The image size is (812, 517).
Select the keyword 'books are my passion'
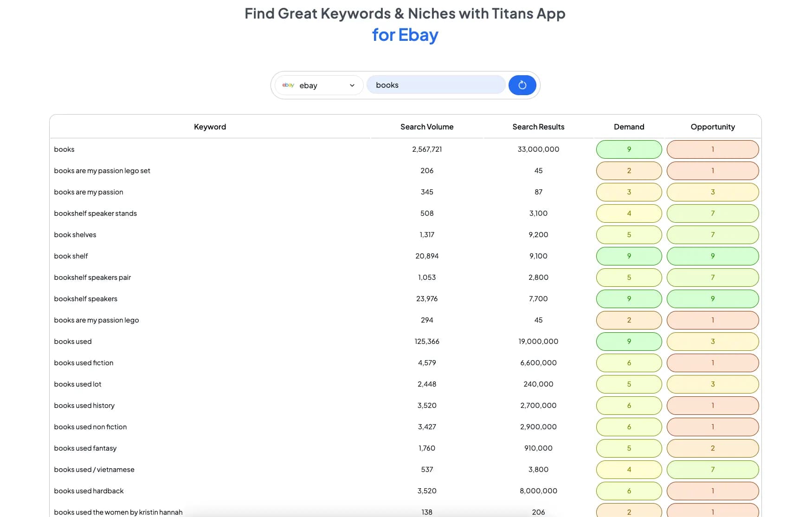coord(89,192)
